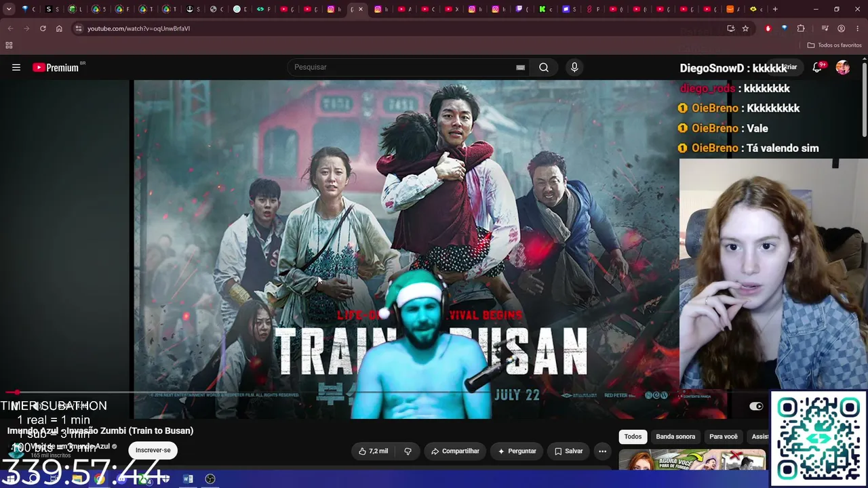Open the browser home page
The height and width of the screenshot is (488, 868).
click(59, 28)
